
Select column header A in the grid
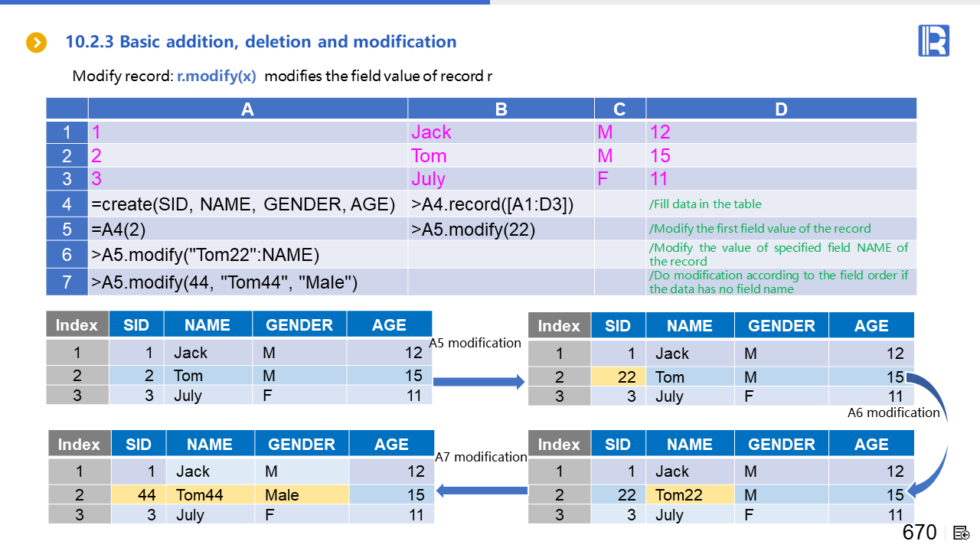point(247,109)
